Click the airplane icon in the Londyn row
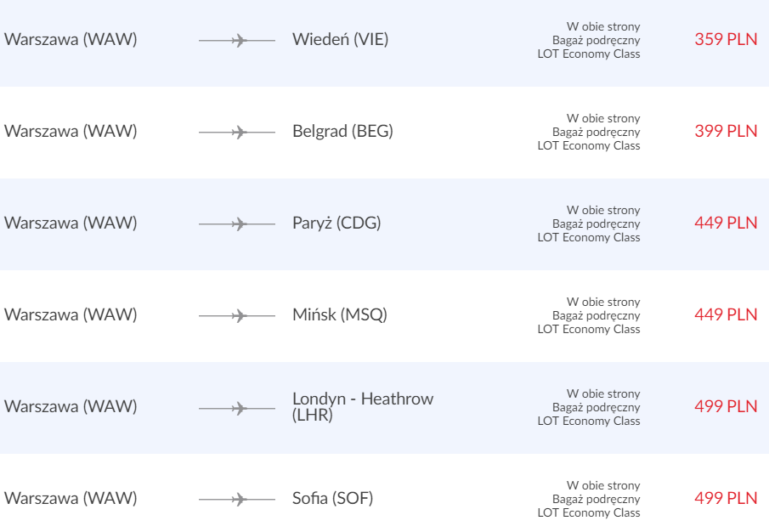This screenshot has height=532, width=769. [x=239, y=408]
